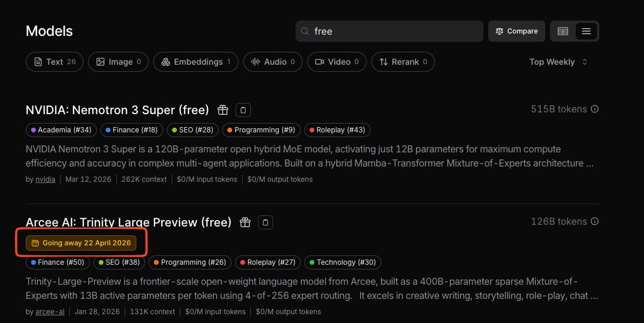Click the 131K context text

pyautogui.click(x=152, y=312)
